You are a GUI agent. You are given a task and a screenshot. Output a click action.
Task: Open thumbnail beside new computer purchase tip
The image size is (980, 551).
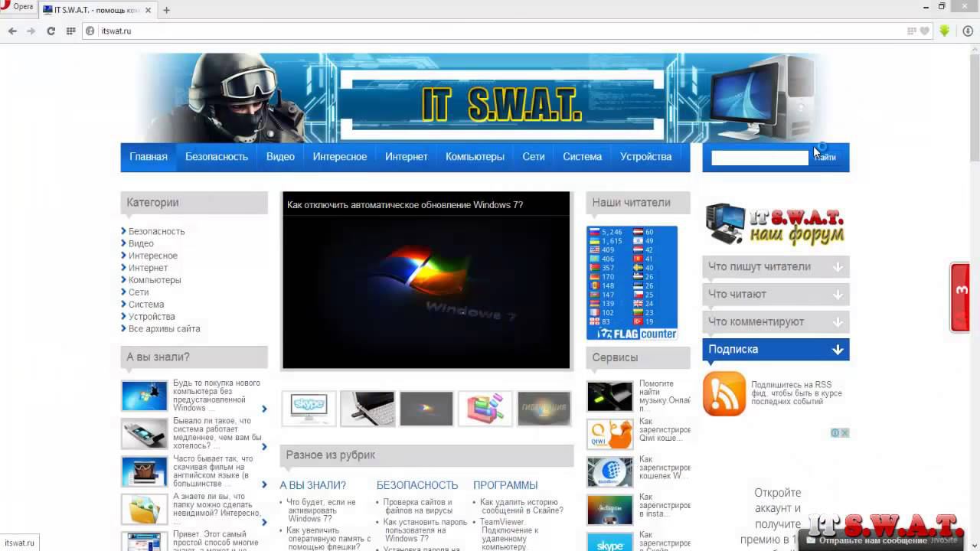pyautogui.click(x=144, y=396)
